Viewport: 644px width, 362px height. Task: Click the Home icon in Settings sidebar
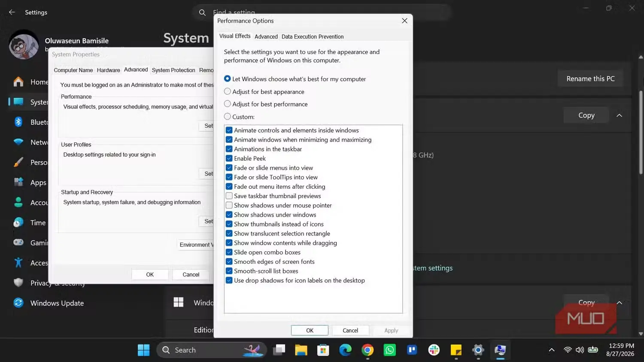pos(18,81)
